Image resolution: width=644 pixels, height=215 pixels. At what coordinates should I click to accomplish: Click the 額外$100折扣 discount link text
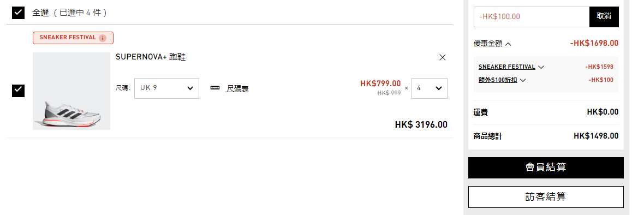(498, 80)
